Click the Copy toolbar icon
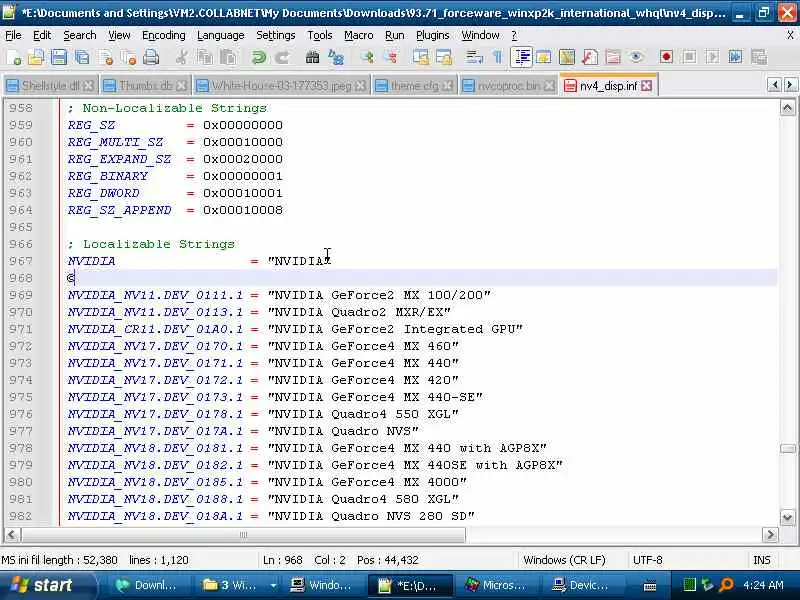The width and height of the screenshot is (800, 600). pos(205,57)
